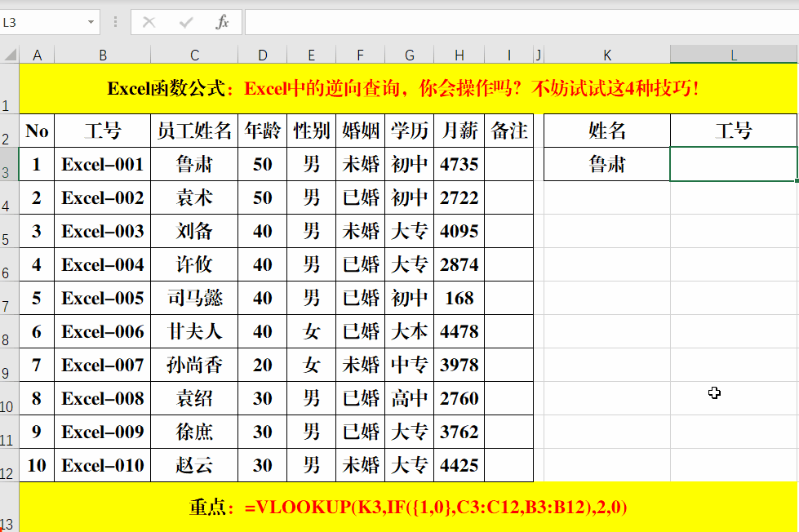Click employee name 袁术

(194, 197)
